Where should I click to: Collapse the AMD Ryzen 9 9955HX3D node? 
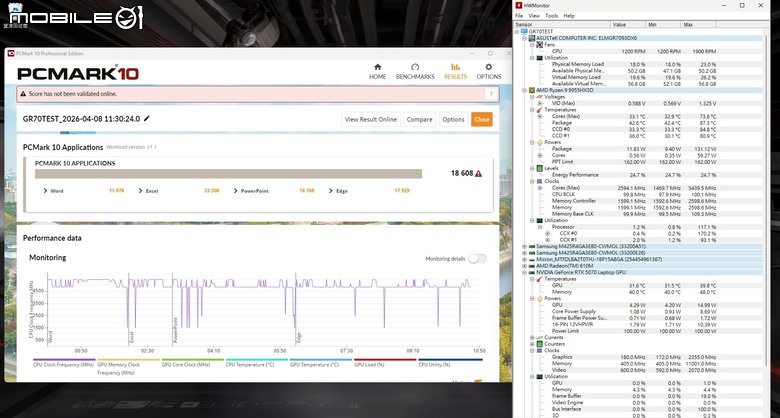pyautogui.click(x=524, y=91)
